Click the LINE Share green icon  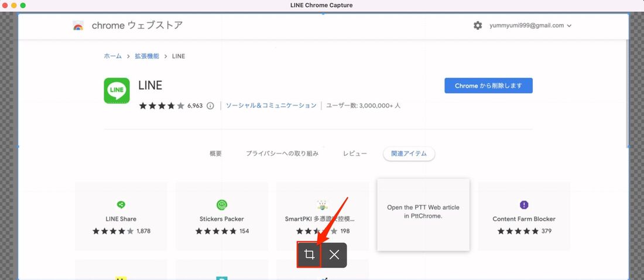[121, 204]
